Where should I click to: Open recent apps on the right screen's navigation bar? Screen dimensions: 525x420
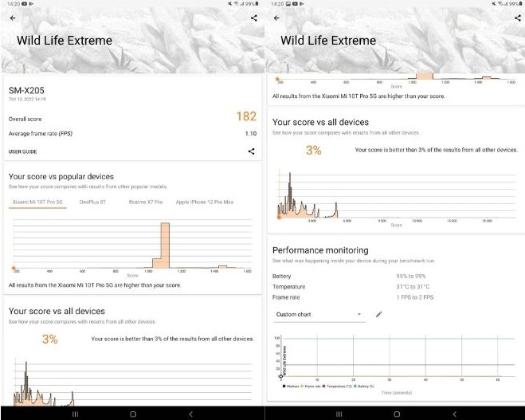pyautogui.click(x=339, y=414)
